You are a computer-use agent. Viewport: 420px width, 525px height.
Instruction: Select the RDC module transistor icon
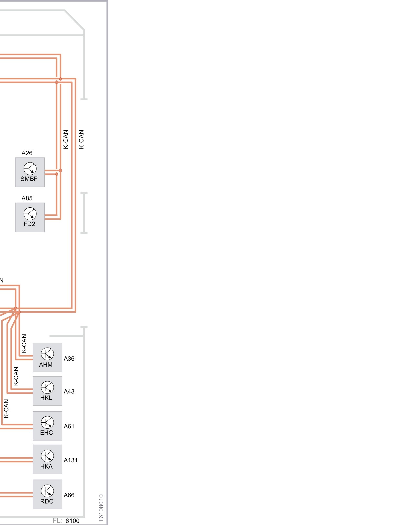pyautogui.click(x=47, y=491)
